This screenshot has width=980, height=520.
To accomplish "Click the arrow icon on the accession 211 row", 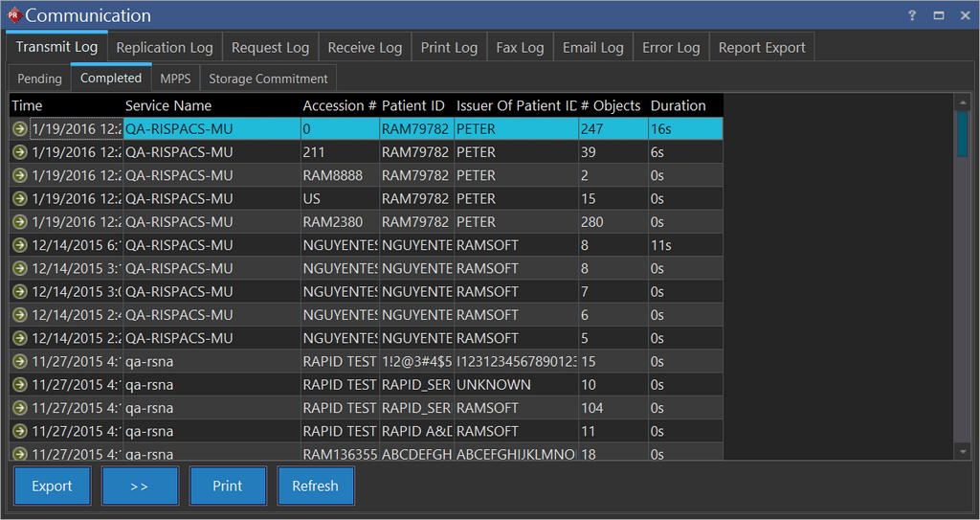I will pyautogui.click(x=19, y=152).
